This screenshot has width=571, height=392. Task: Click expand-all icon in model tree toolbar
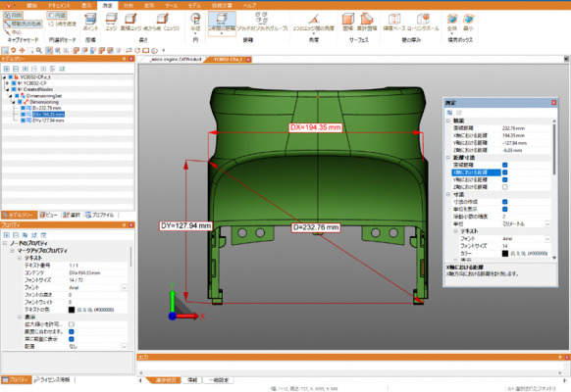point(7,69)
